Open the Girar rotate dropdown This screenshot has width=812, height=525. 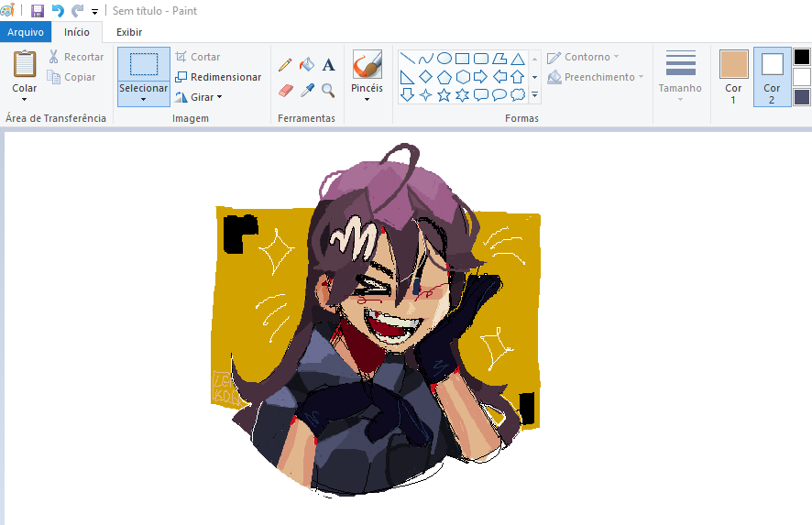199,97
